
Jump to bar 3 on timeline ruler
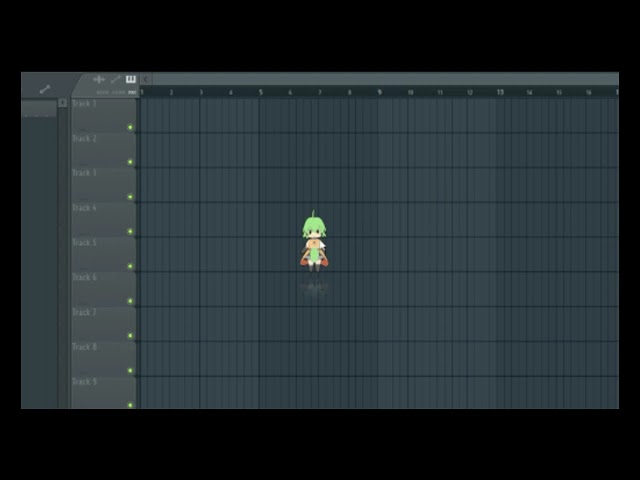click(x=201, y=93)
